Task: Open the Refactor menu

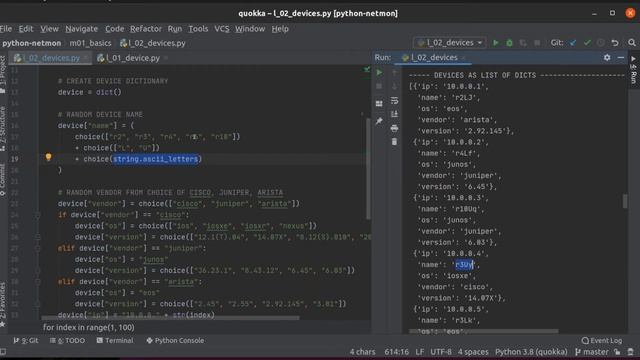Action: 146,29
